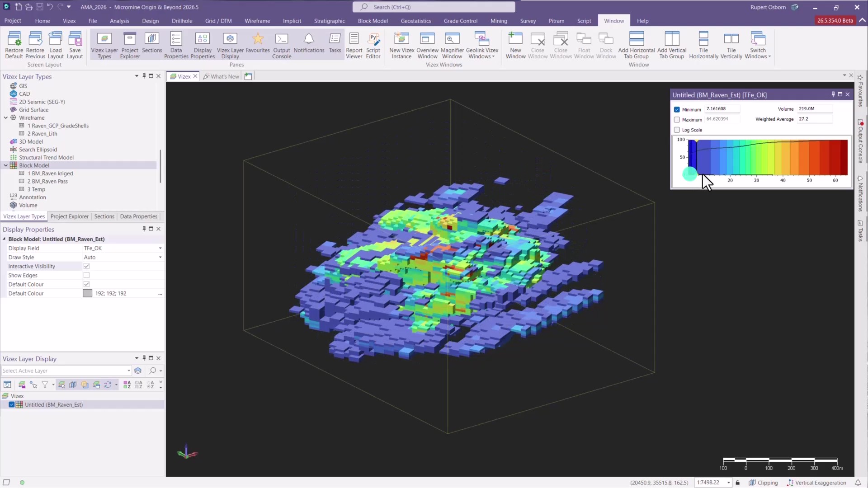
Task: Click Favourites on right sidebar
Action: click(860, 91)
